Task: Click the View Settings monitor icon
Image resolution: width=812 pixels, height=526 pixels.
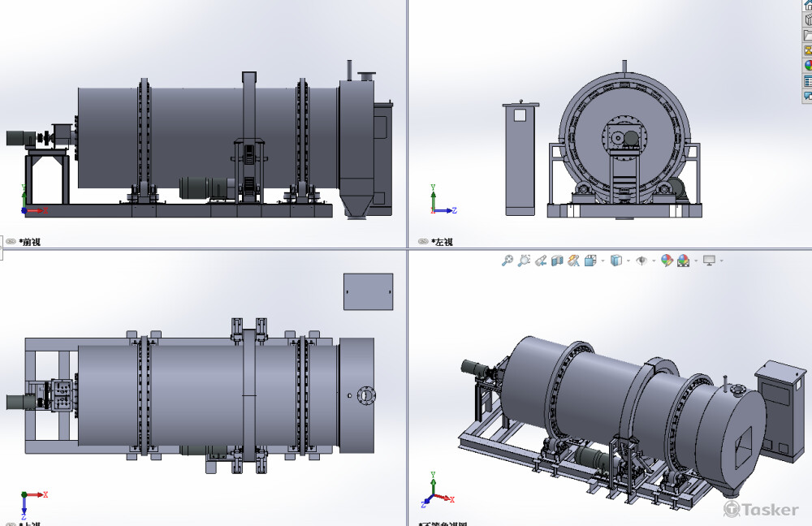Action: click(709, 261)
